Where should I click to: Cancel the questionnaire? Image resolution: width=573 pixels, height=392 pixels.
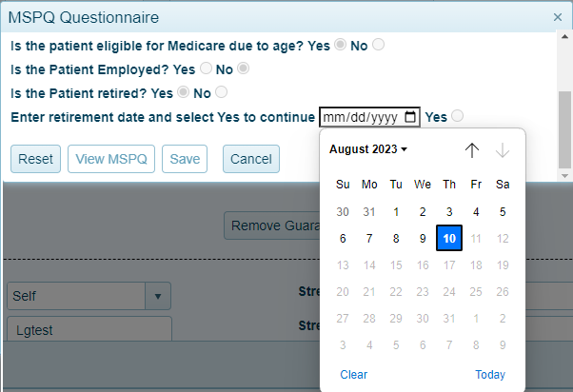[x=251, y=159]
